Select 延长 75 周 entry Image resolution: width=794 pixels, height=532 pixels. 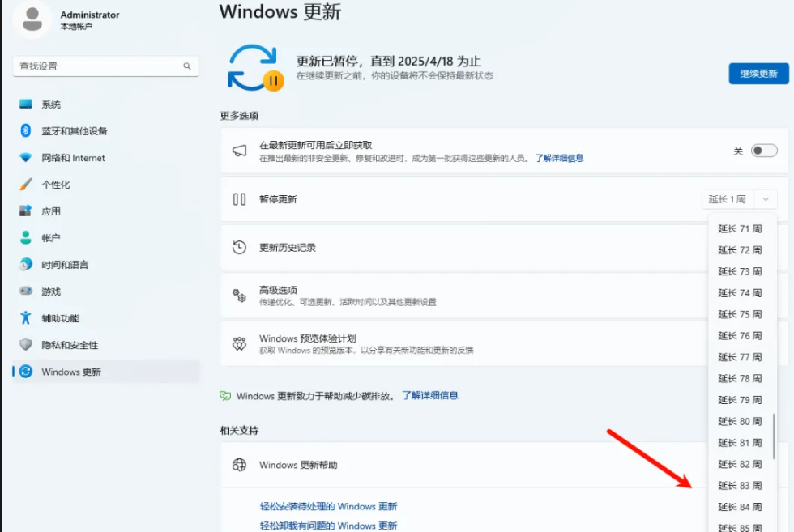pyautogui.click(x=740, y=314)
